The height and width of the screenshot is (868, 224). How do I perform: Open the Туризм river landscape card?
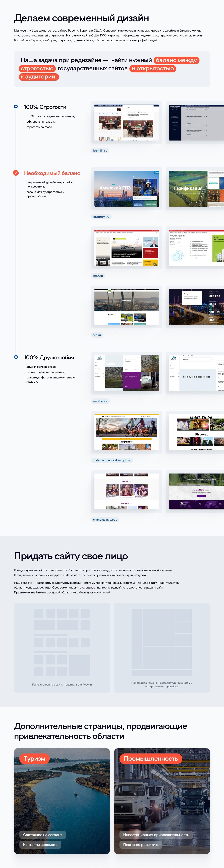pos(62,801)
